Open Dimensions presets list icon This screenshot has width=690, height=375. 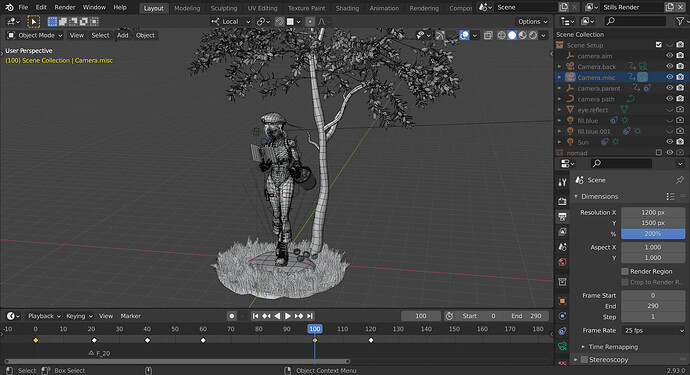click(x=670, y=196)
